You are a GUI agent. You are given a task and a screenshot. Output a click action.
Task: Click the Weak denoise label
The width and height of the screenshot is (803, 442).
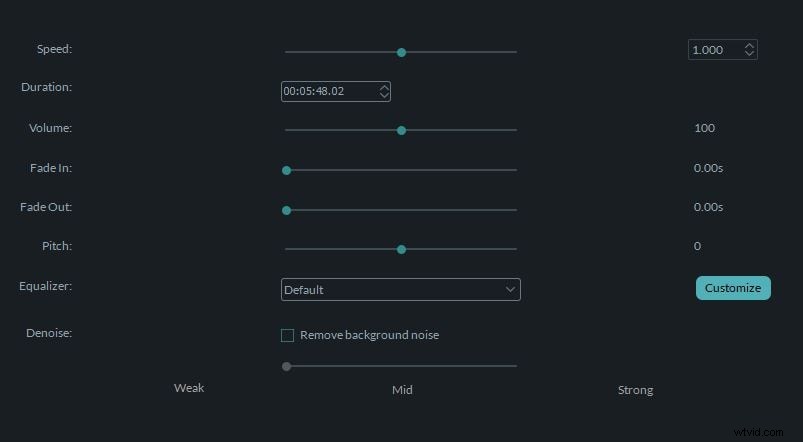[x=189, y=388]
